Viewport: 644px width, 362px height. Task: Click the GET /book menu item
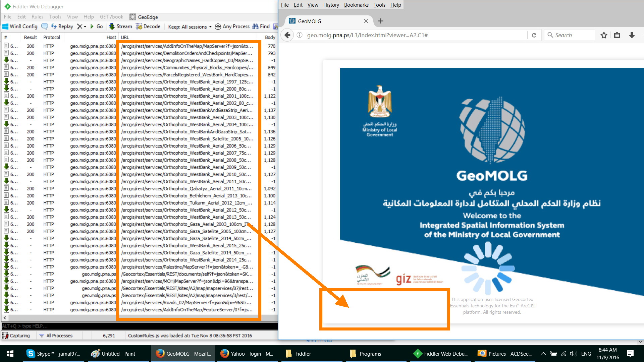[111, 17]
